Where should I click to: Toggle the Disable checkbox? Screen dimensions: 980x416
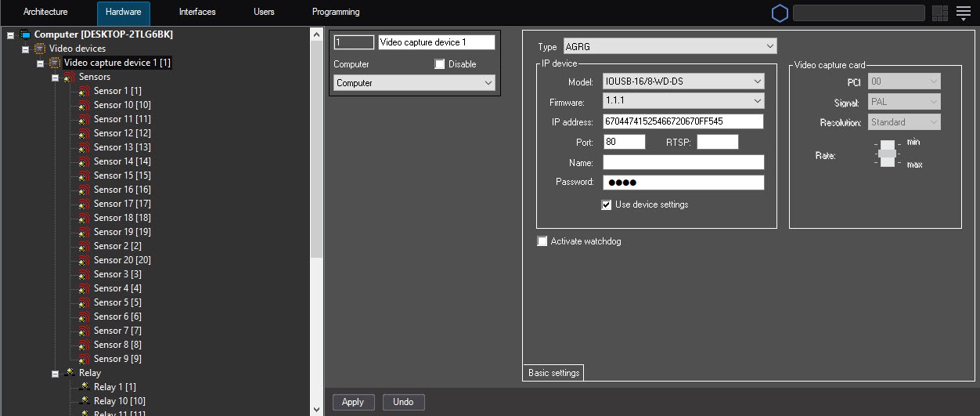point(440,64)
